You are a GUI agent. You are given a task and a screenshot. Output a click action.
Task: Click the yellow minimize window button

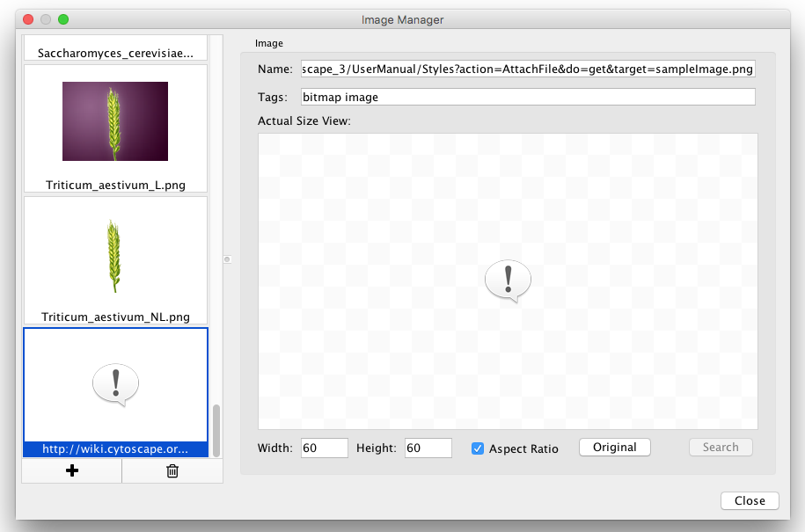[x=46, y=19]
